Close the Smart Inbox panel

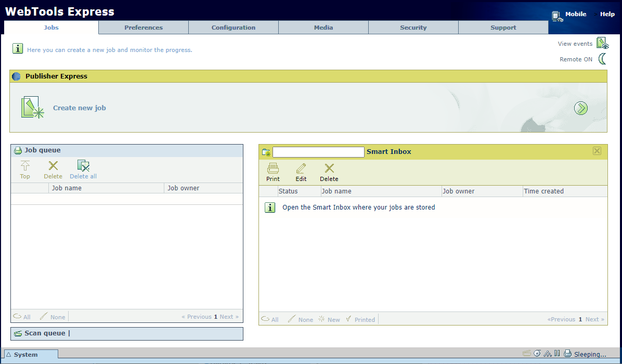pos(597,151)
